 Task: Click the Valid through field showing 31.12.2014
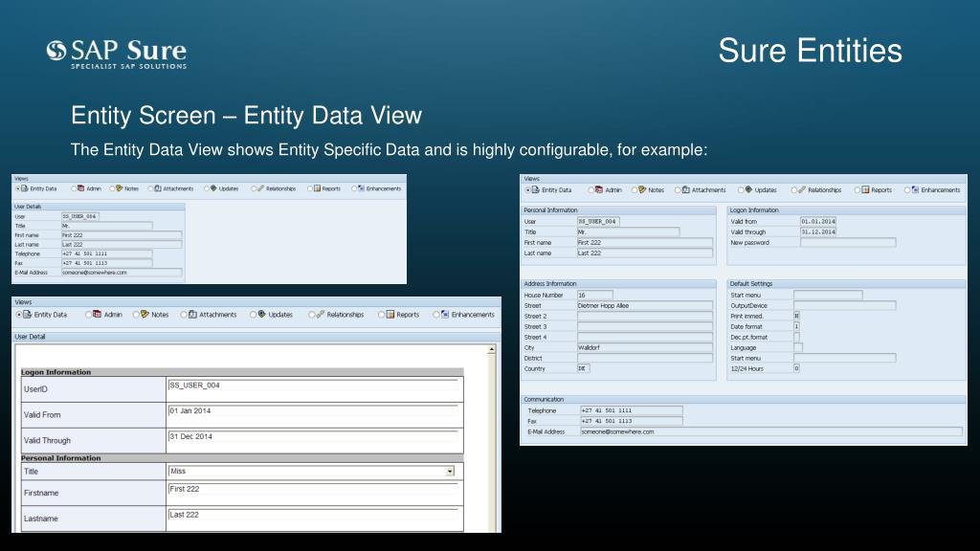[818, 231]
